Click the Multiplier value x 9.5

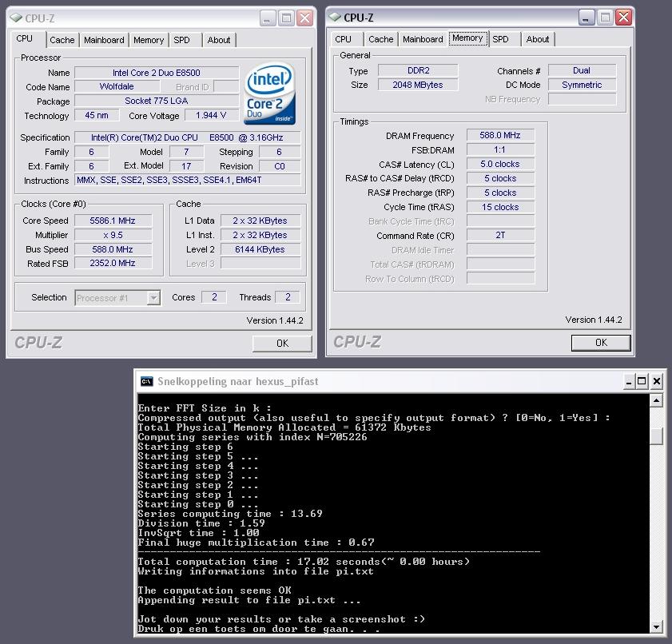113,235
